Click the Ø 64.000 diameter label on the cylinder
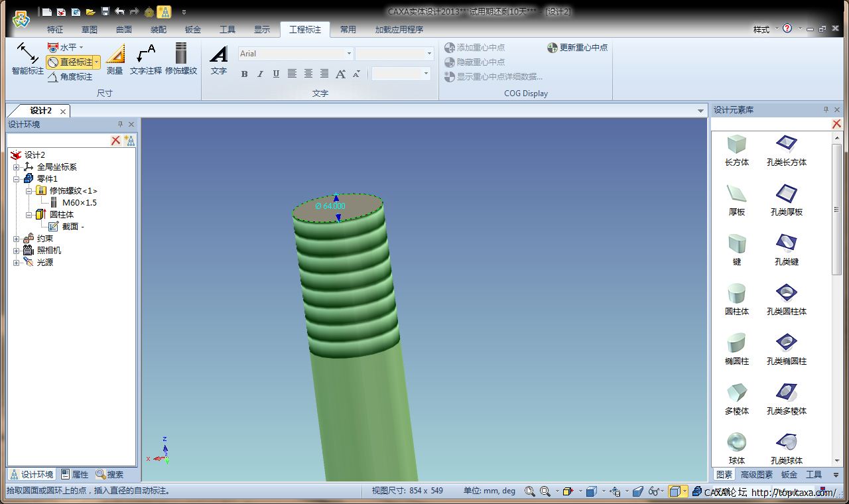Image resolution: width=849 pixels, height=504 pixels. click(x=330, y=206)
